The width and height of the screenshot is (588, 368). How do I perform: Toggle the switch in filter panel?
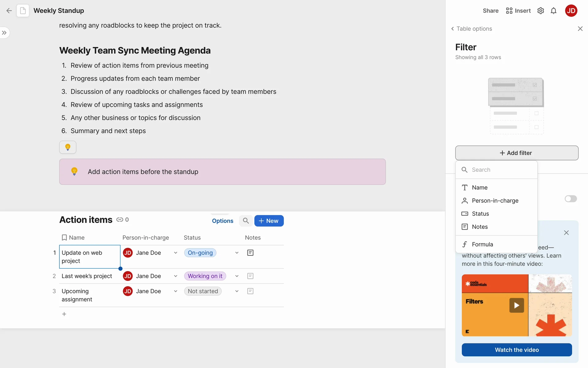tap(571, 199)
